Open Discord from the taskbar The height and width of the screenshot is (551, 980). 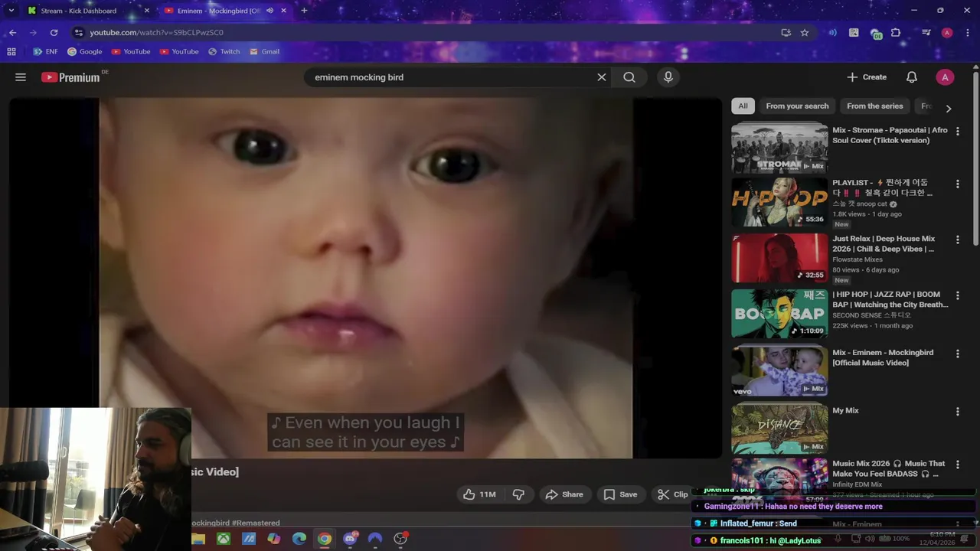coord(351,539)
